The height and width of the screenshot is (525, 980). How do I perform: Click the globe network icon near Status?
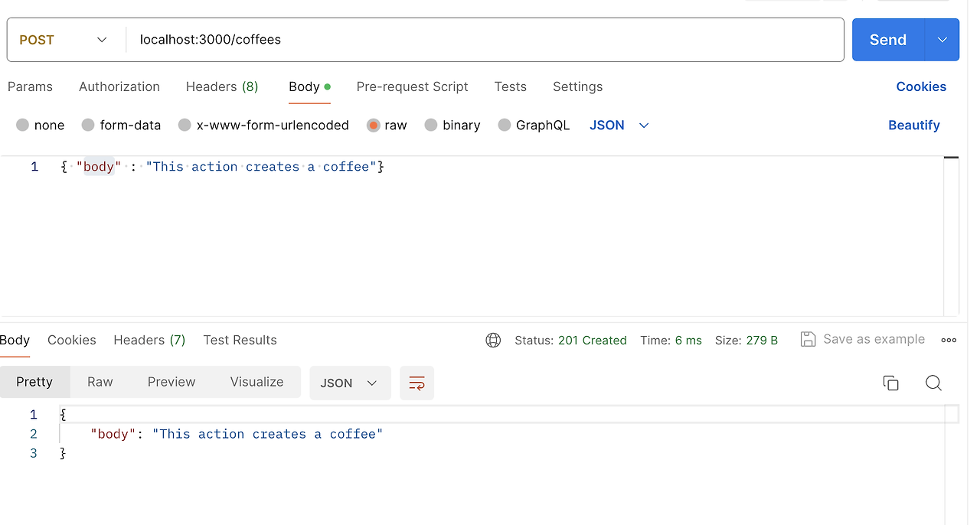click(493, 341)
